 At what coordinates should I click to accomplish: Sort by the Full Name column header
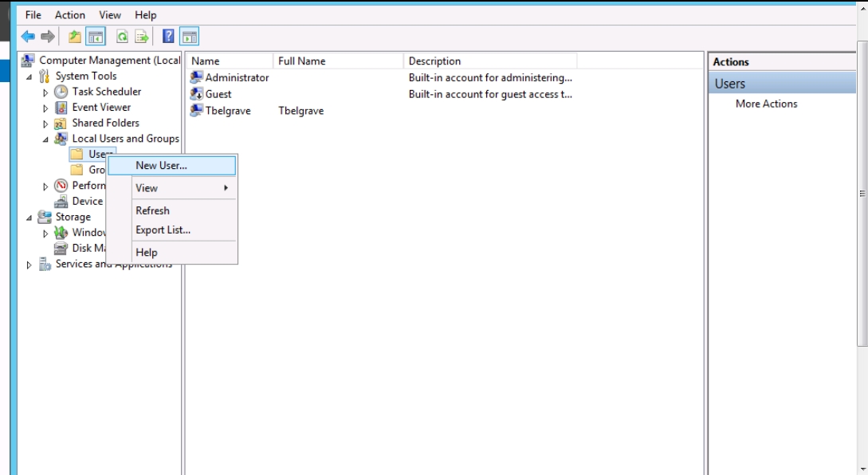[338, 61]
